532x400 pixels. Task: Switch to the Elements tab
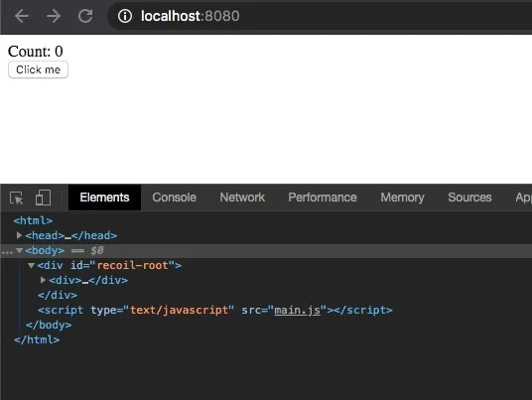pyautogui.click(x=104, y=198)
